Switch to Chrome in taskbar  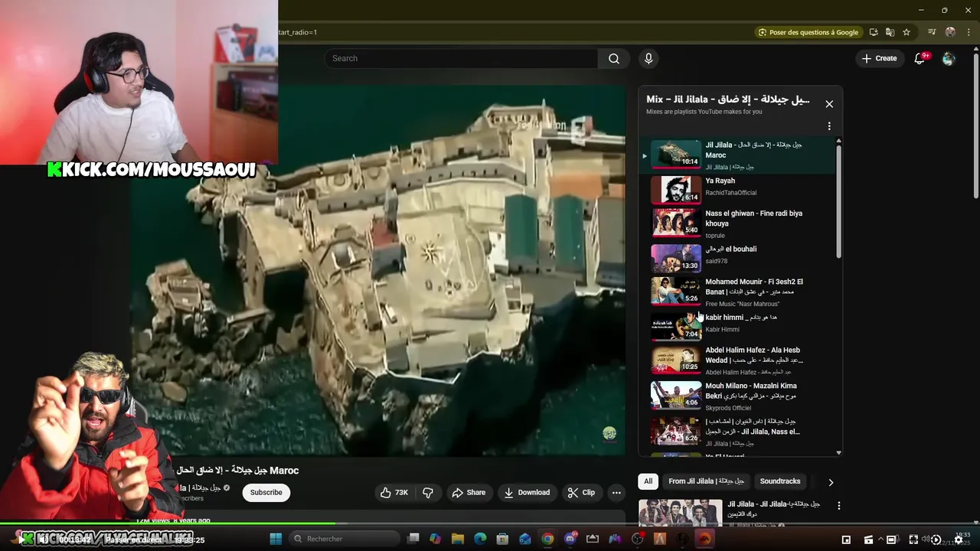point(547,539)
